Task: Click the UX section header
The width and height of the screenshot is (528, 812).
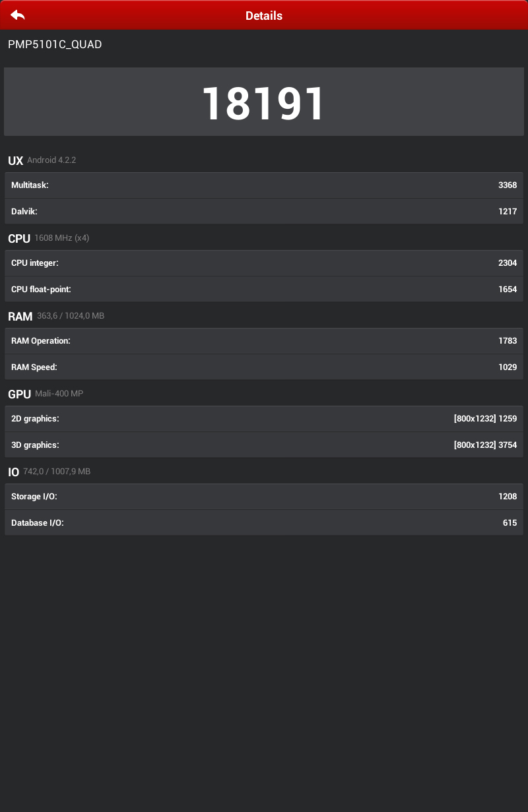Action: 15,160
